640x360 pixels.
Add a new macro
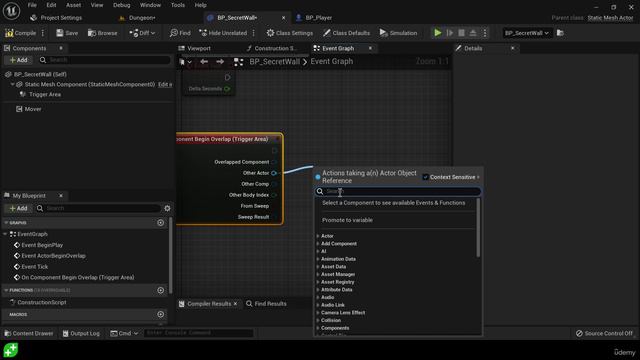[x=160, y=314]
